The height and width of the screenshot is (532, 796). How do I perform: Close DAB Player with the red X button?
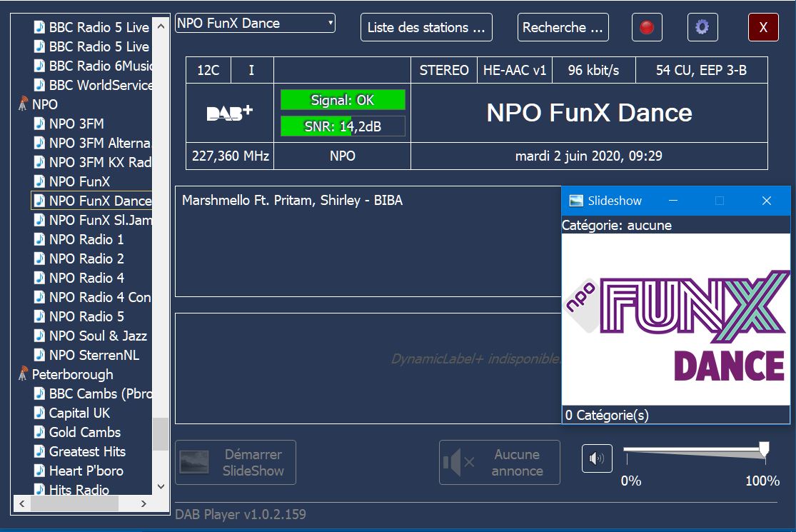(763, 27)
